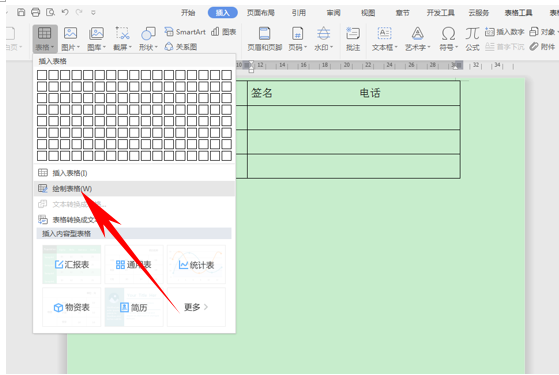Choose 绘制表格(W) draw table entry
The width and height of the screenshot is (559, 375).
coord(134,189)
